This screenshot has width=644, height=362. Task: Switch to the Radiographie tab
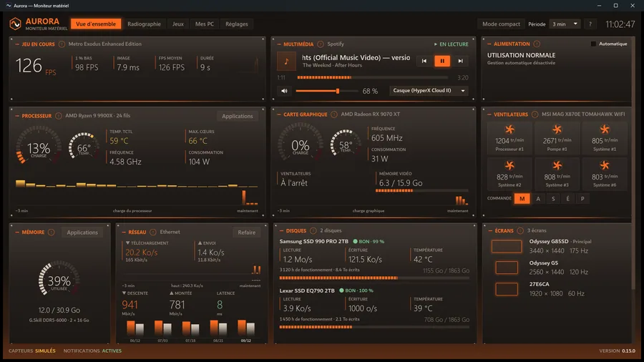(x=144, y=24)
